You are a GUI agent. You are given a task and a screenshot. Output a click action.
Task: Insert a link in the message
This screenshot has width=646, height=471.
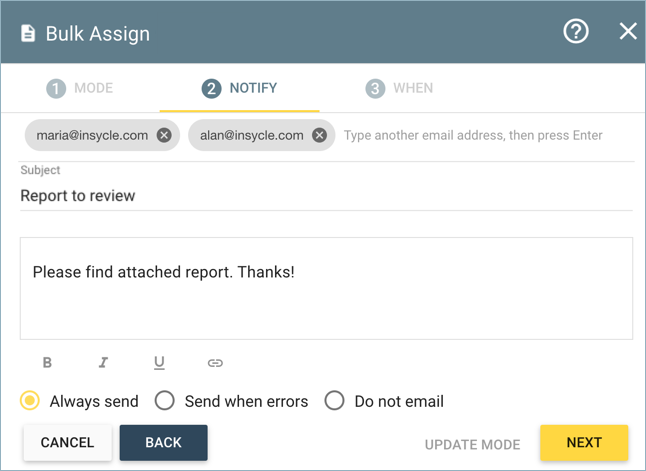[215, 363]
